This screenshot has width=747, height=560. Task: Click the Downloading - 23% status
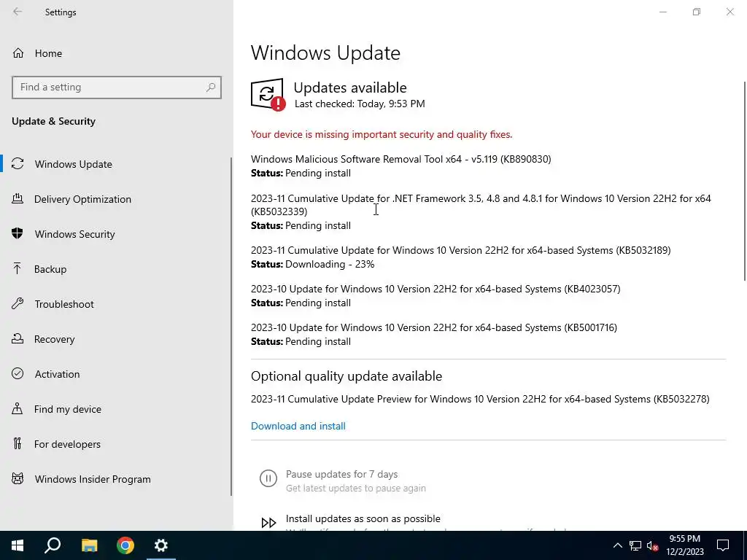pyautogui.click(x=330, y=264)
